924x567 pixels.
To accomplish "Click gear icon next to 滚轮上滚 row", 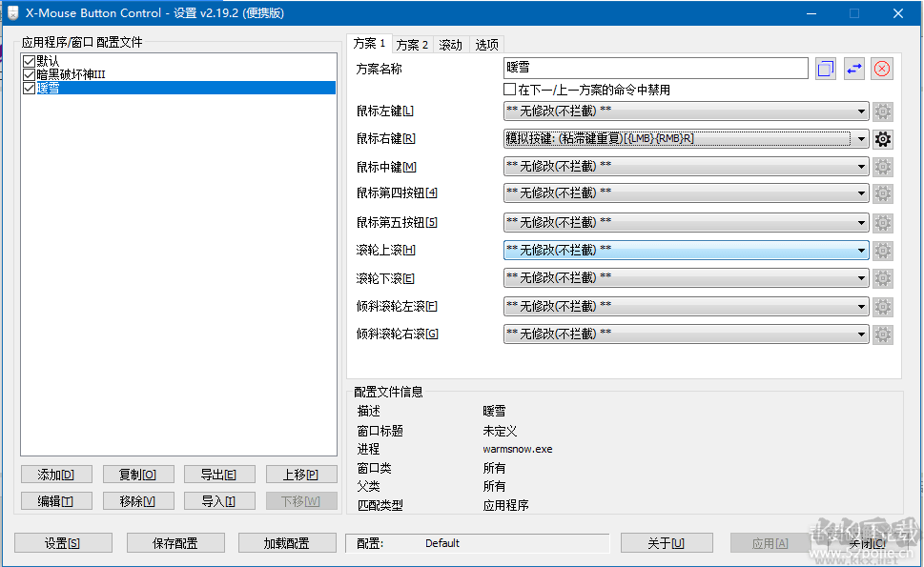I will pos(882,250).
